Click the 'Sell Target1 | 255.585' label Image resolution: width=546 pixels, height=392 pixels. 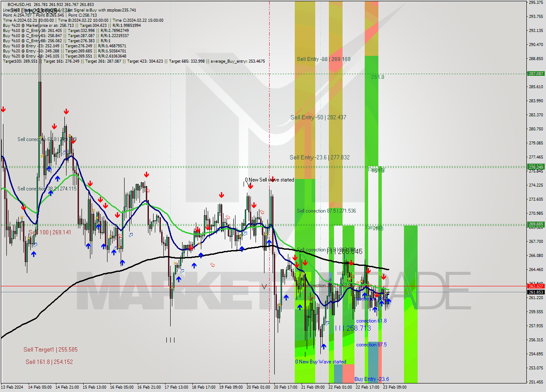tap(50, 349)
